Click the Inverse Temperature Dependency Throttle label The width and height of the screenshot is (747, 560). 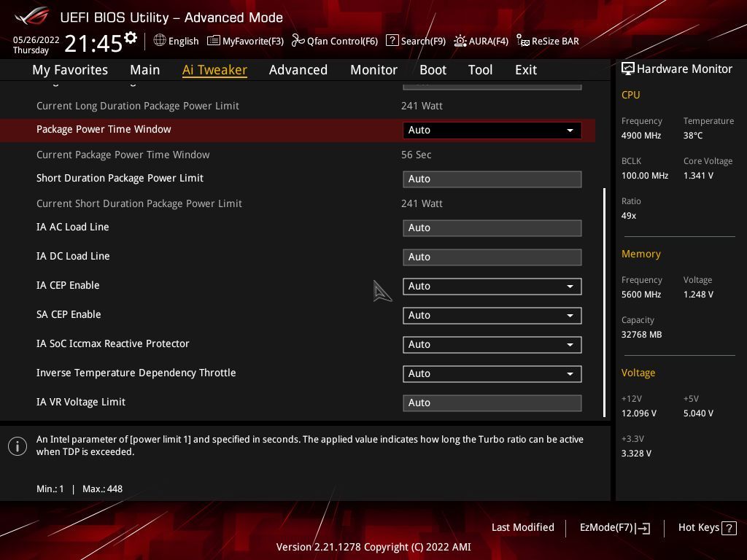tap(136, 373)
